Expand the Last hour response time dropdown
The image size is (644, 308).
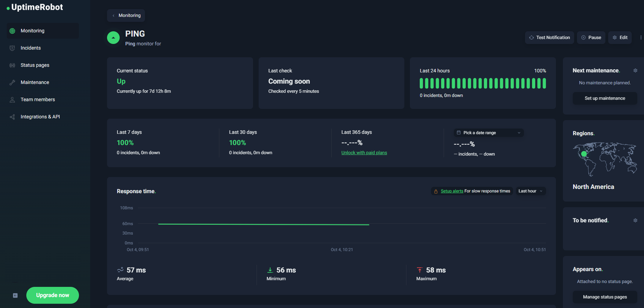(530, 191)
